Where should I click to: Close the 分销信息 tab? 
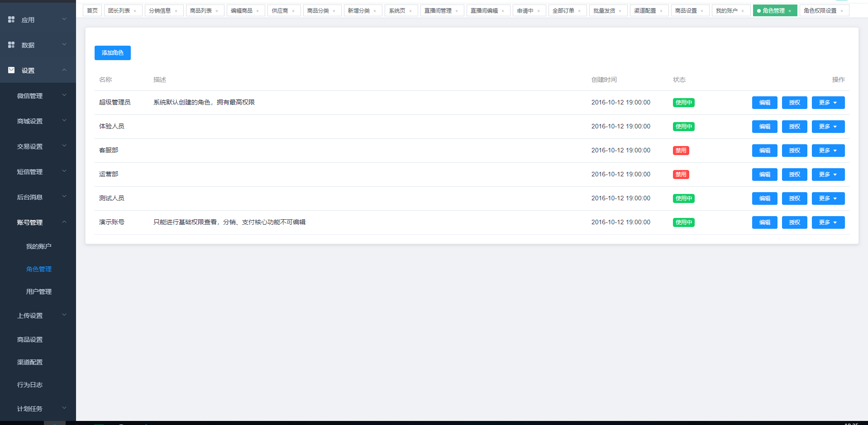(176, 11)
